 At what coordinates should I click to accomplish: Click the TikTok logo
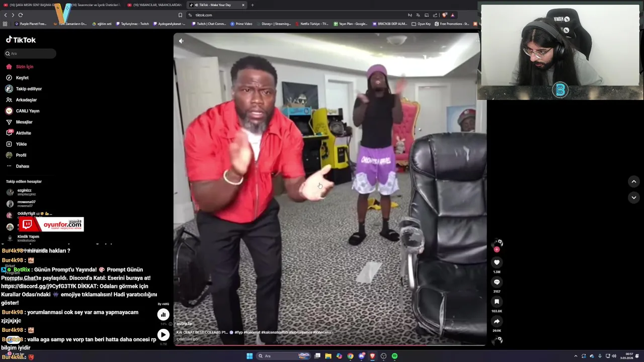coord(21,40)
